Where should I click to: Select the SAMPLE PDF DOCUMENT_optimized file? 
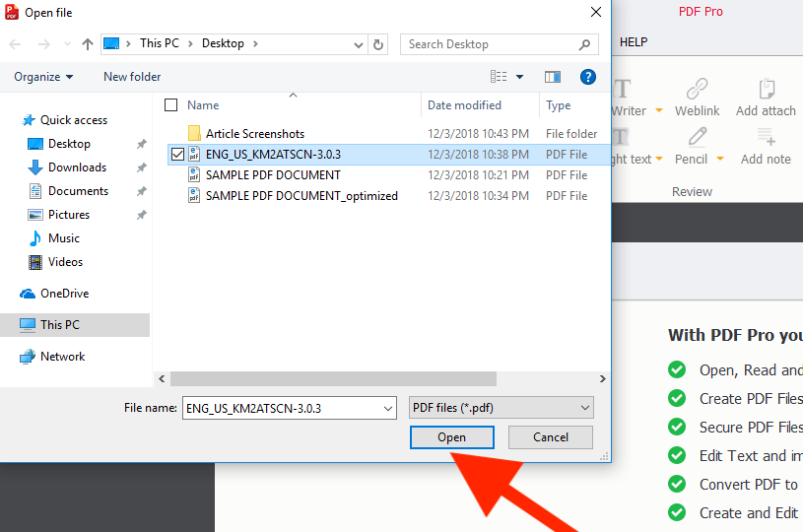point(301,196)
